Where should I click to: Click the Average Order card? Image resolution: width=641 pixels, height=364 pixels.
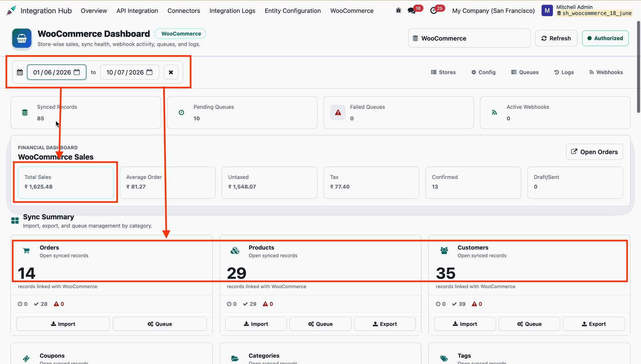pos(168,183)
